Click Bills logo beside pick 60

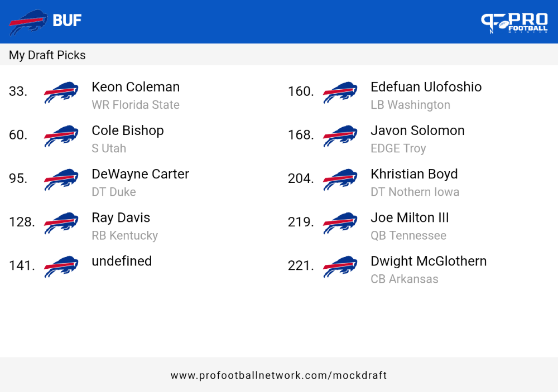61,135
